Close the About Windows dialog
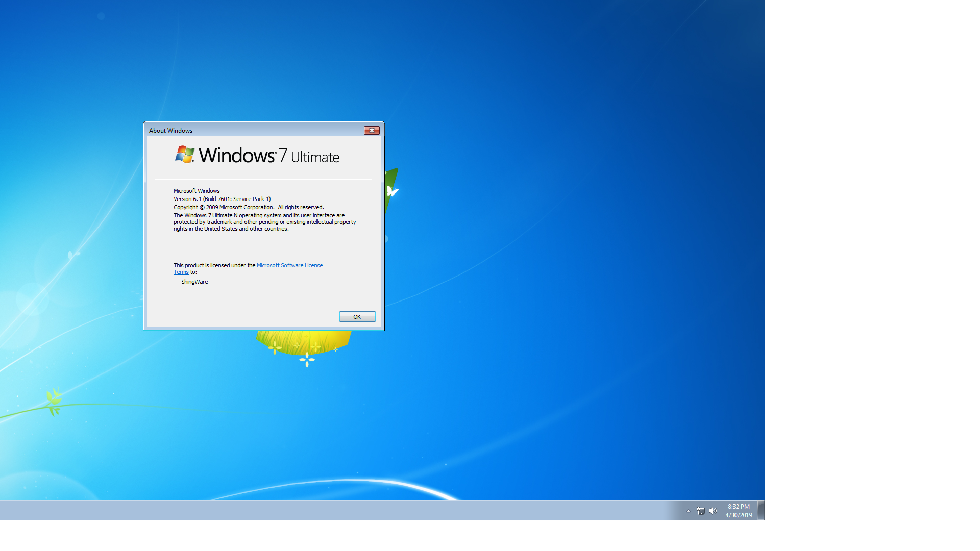Screen dimensions: 980x551 click(372, 131)
